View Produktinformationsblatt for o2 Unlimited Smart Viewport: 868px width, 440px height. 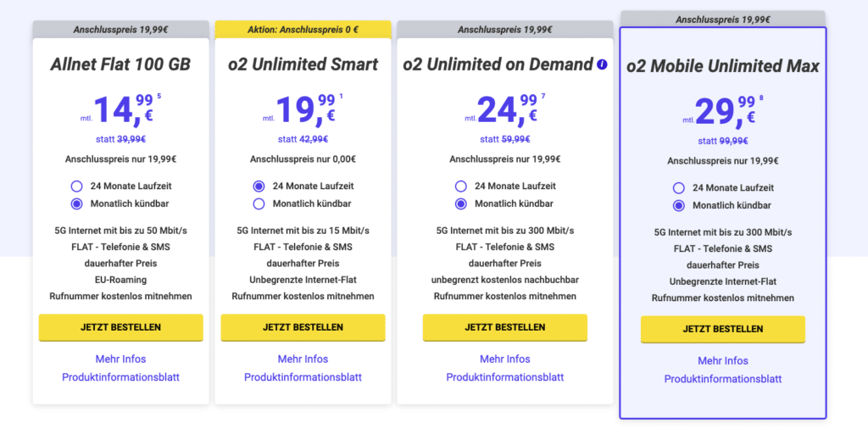[303, 377]
